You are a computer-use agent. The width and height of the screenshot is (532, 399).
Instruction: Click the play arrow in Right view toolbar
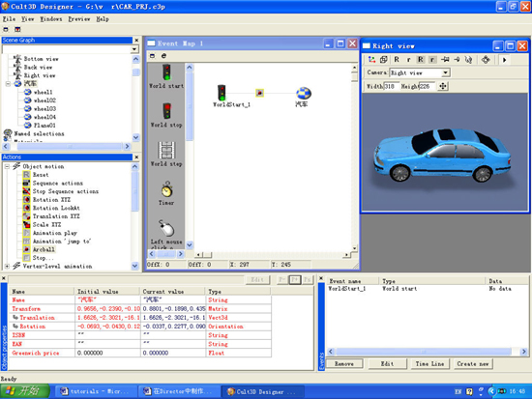point(505,60)
